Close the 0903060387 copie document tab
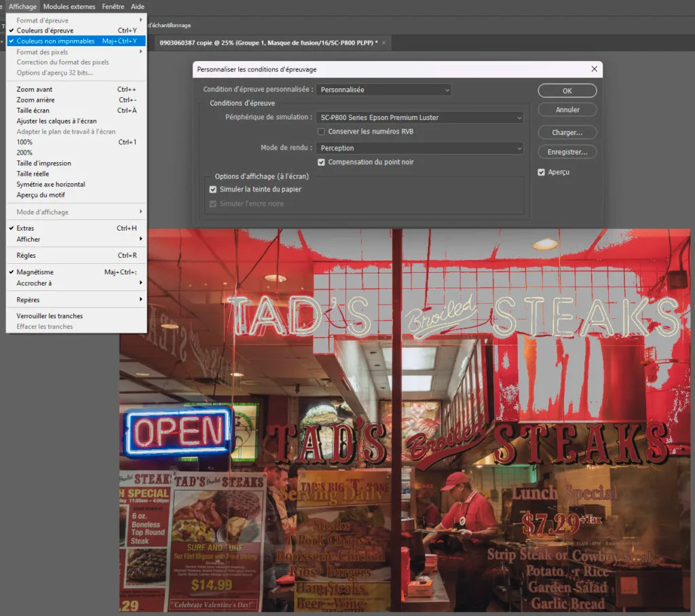The image size is (695, 616). coord(384,43)
